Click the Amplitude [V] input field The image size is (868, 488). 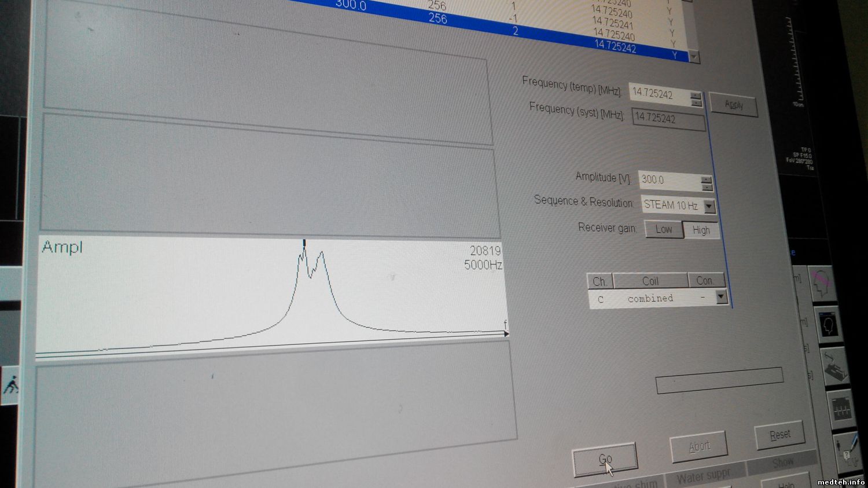pos(670,181)
